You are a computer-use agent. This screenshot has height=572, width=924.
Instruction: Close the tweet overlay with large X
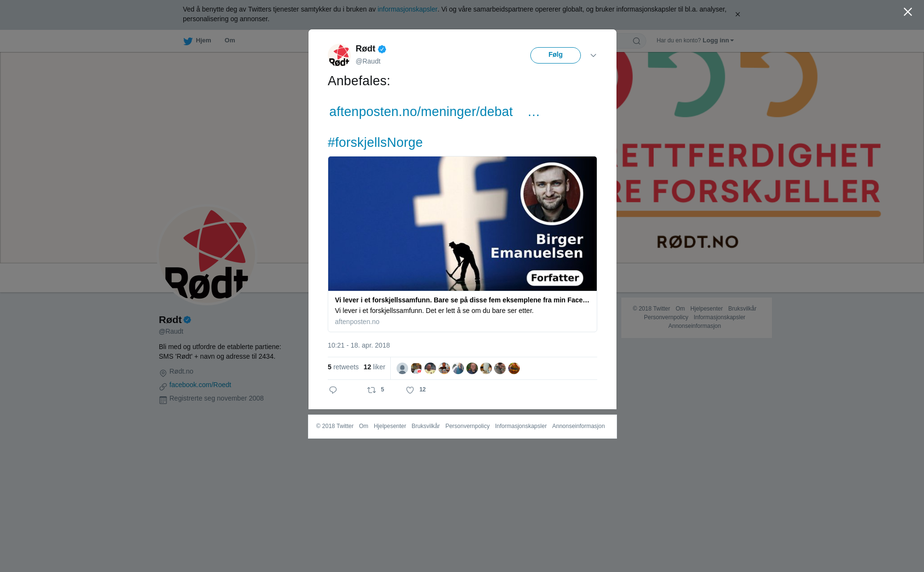point(908,12)
